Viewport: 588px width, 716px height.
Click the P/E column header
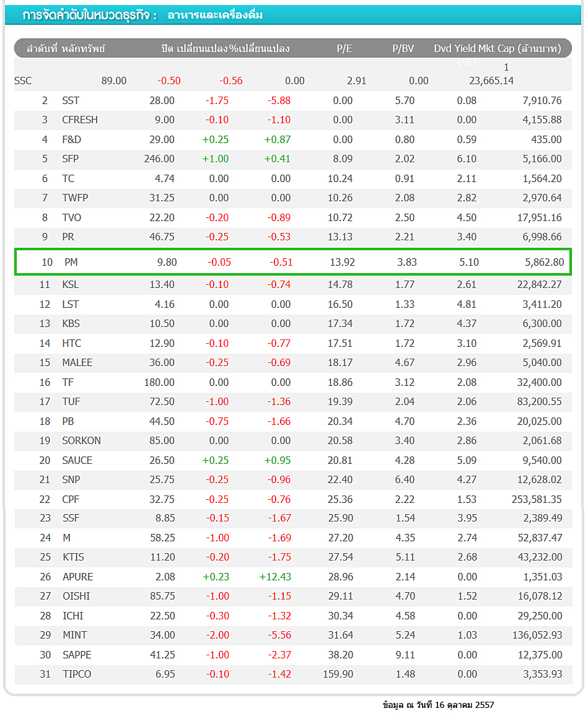(x=344, y=49)
